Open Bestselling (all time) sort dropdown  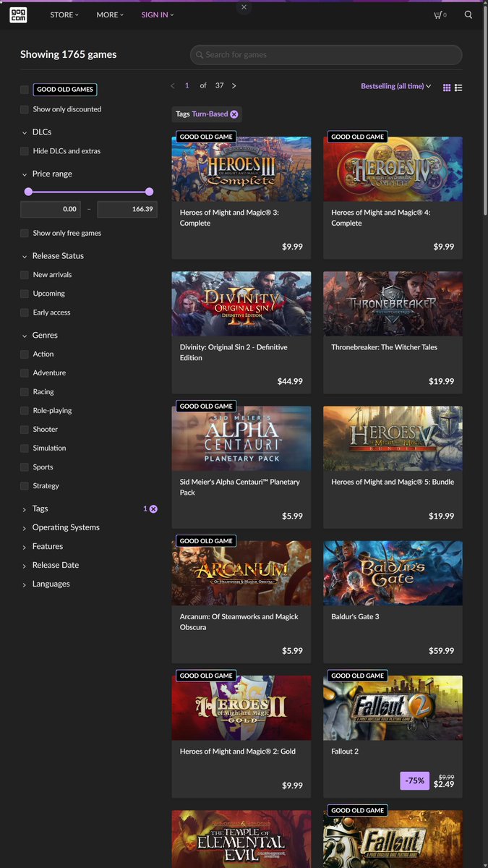point(396,86)
